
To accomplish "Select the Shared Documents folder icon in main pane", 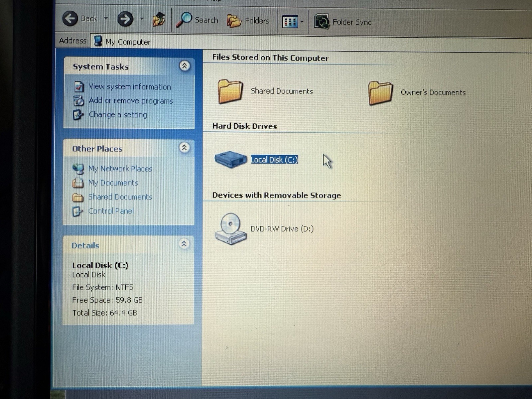I will pyautogui.click(x=230, y=91).
